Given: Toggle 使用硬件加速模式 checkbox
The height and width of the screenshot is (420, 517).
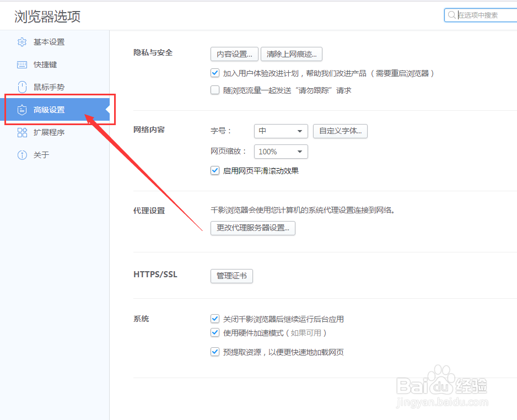Looking at the screenshot, I should pos(215,332).
